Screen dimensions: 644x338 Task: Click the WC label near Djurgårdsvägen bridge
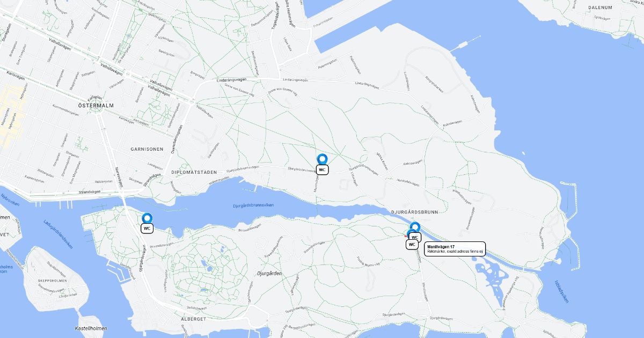147,229
